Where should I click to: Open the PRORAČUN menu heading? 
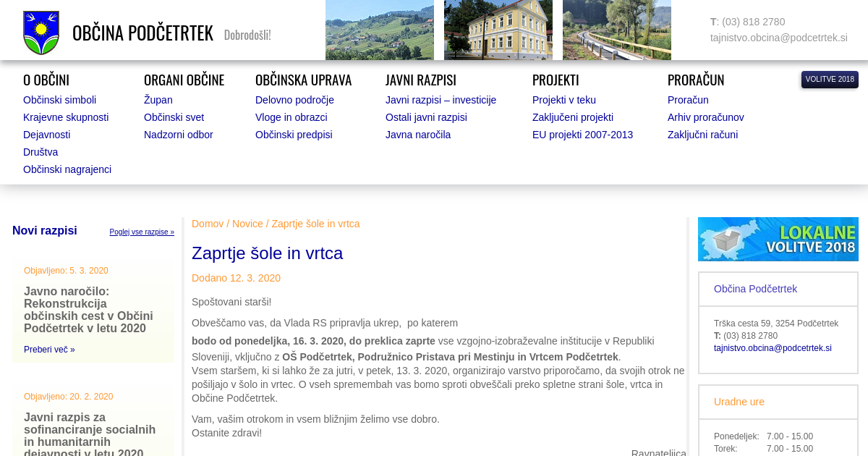point(695,80)
